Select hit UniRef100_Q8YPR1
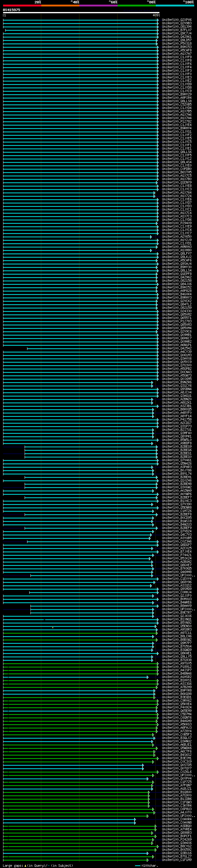 click(x=177, y=437)
